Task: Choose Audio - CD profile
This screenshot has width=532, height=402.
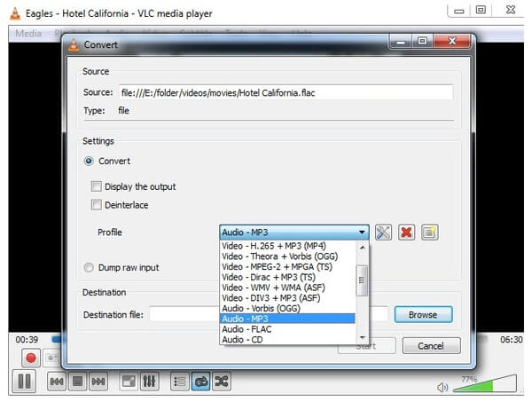Action: click(x=287, y=340)
